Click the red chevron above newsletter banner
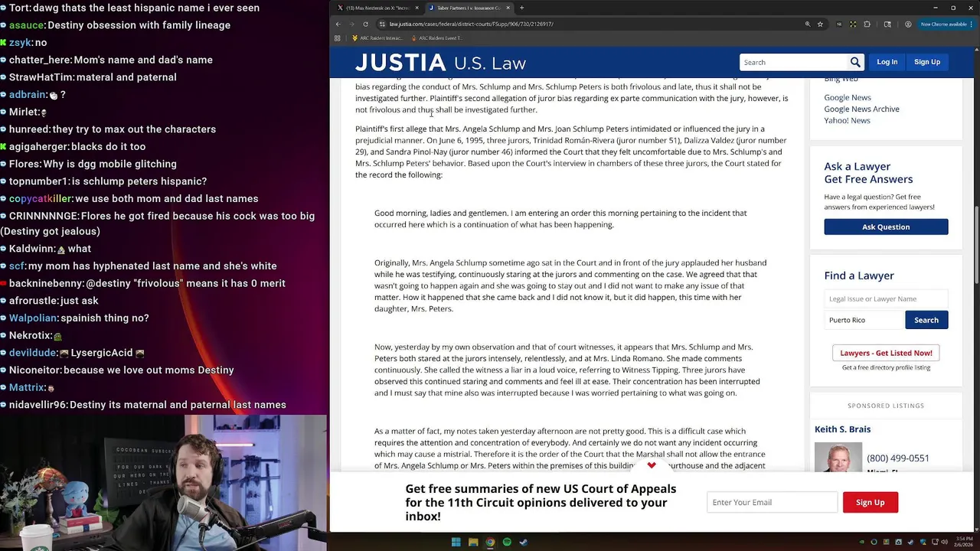980x551 pixels. point(652,465)
